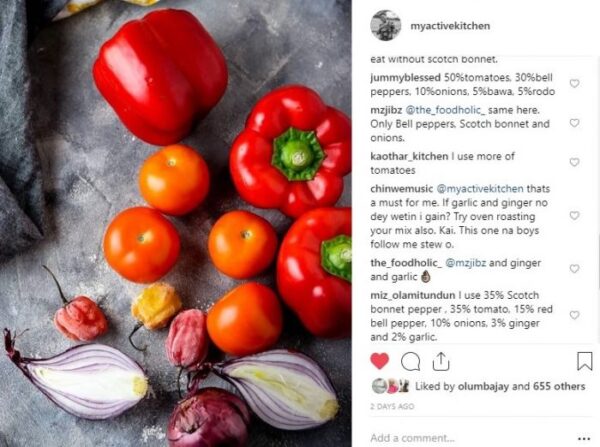The image size is (600, 447).
Task: Open the @the_foodholic_ mention in the mzjibz comment
Action: point(445,110)
